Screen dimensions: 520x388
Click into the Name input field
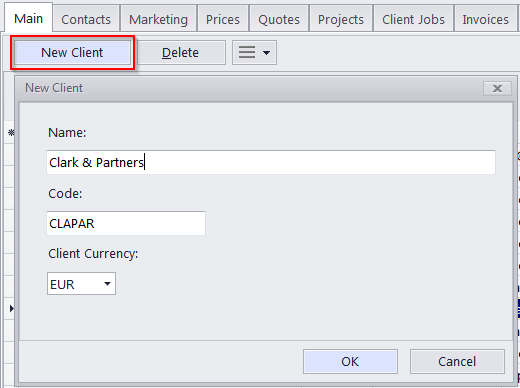[271, 162]
